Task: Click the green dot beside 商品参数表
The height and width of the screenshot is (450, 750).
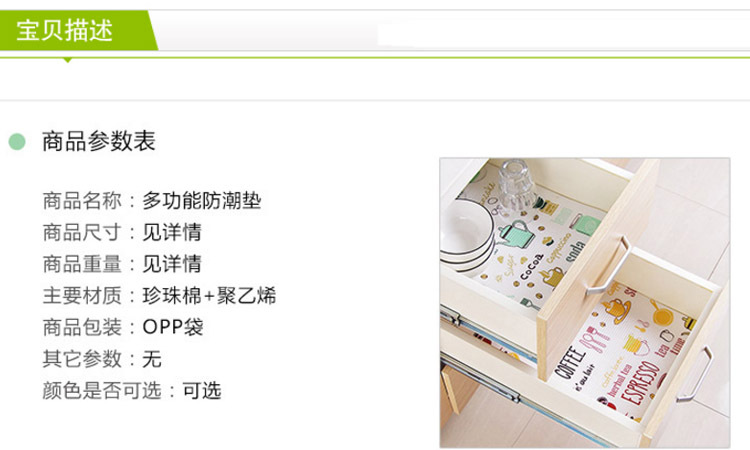Action: [17, 142]
